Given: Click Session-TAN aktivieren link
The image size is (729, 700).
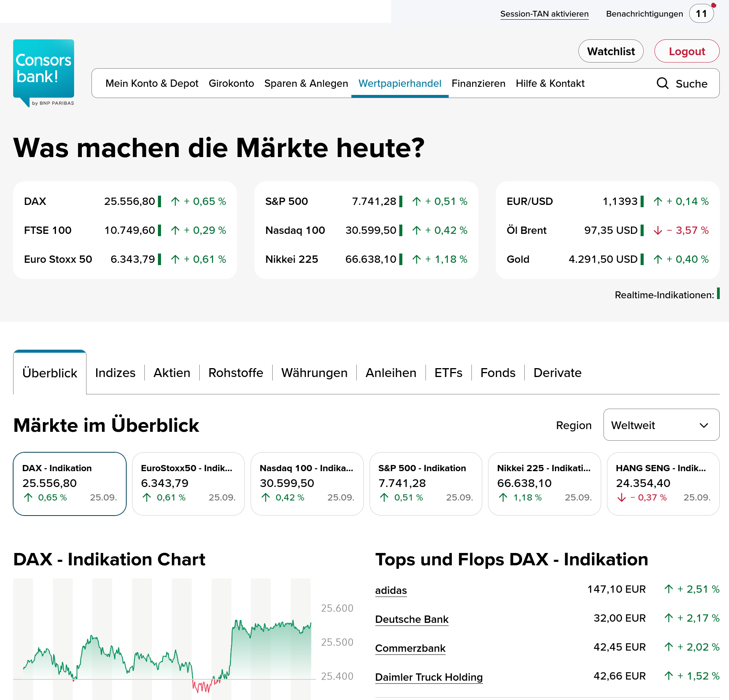Looking at the screenshot, I should point(544,14).
